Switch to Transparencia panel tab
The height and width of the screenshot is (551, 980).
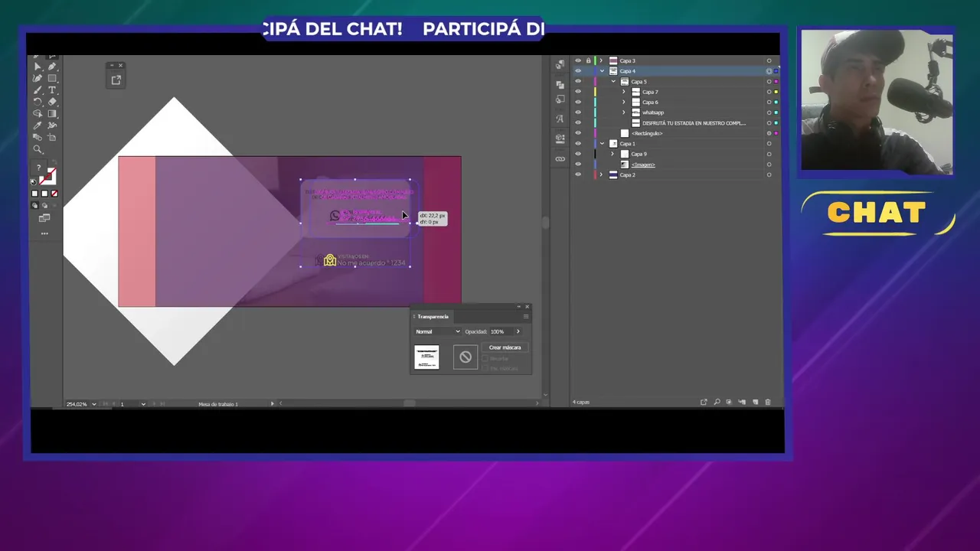[x=433, y=316]
